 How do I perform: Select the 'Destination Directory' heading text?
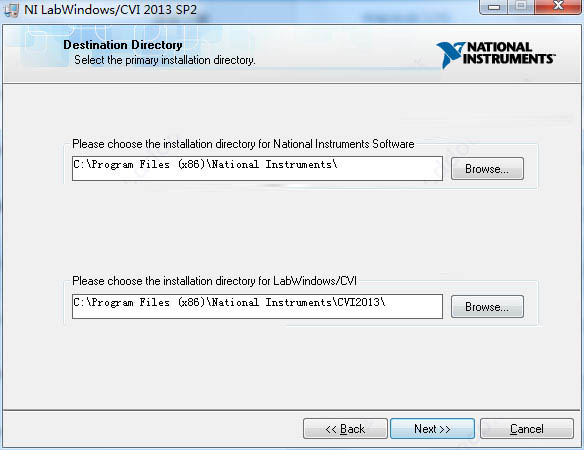123,45
